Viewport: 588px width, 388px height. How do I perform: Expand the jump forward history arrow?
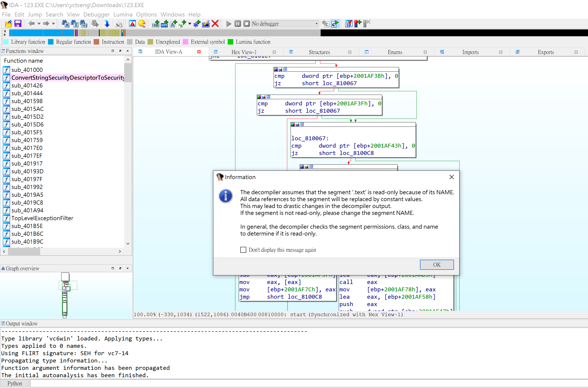53,24
